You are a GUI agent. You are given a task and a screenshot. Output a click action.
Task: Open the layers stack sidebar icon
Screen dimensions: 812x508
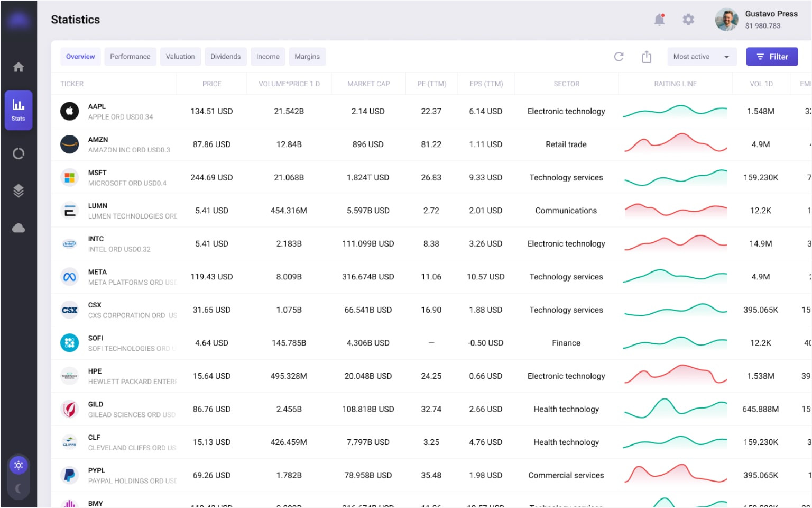tap(19, 190)
